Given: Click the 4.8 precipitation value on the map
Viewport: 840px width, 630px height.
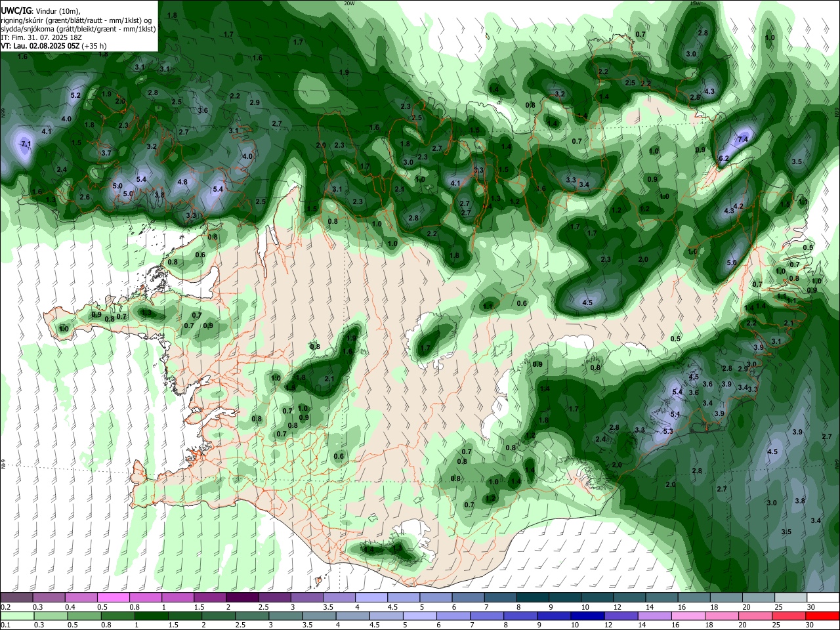Looking at the screenshot, I should (182, 182).
